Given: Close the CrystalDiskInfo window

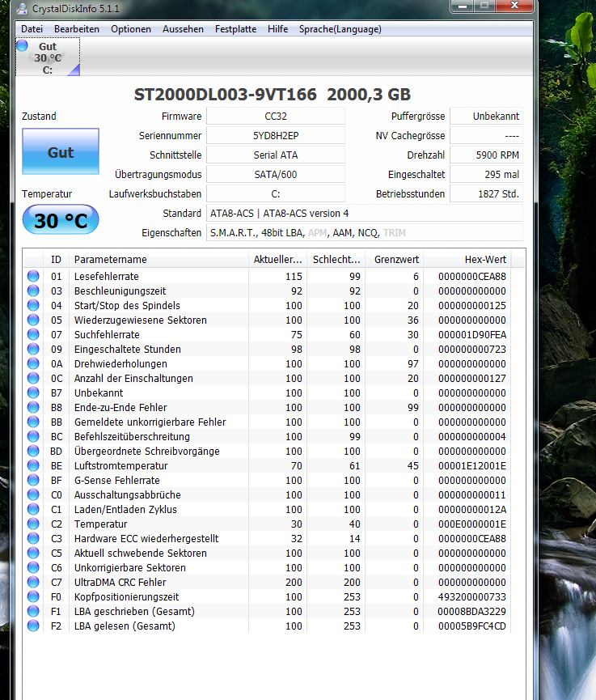Looking at the screenshot, I should click(x=515, y=6).
